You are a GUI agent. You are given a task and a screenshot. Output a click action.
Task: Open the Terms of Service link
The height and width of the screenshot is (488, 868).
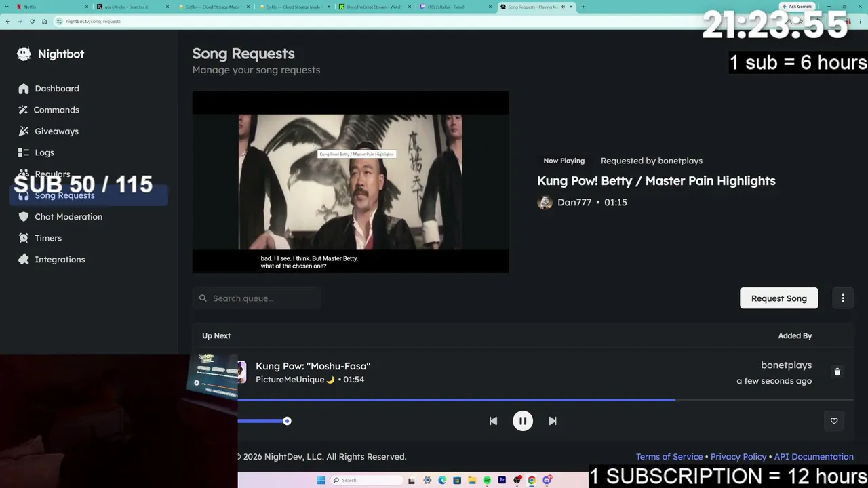[669, 457]
